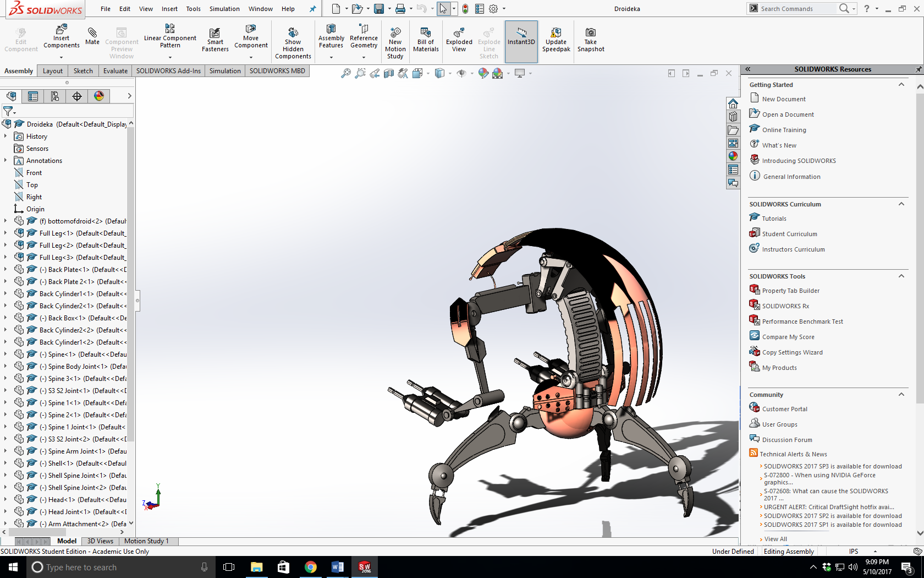This screenshot has width=924, height=578.
Task: Open Assembly Features tool
Action: click(x=331, y=36)
